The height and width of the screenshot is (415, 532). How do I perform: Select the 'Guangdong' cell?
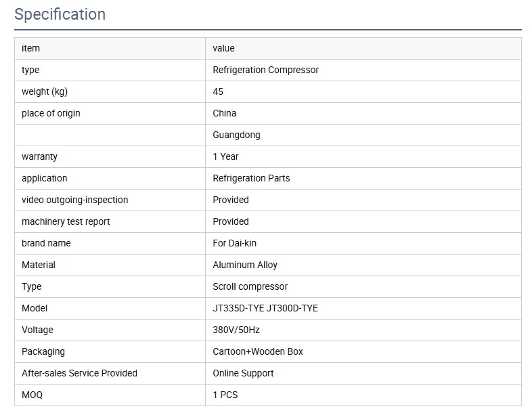pyautogui.click(x=236, y=135)
